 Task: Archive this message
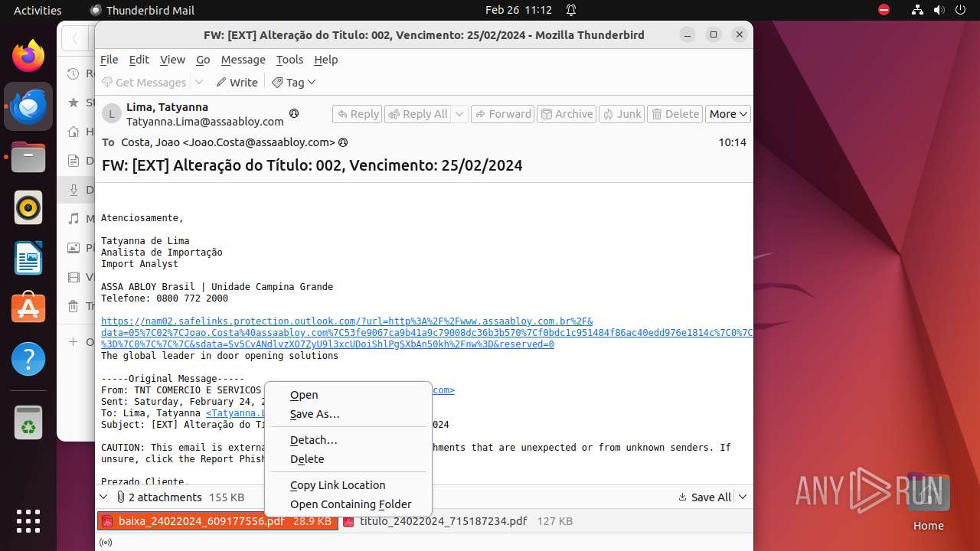567,114
